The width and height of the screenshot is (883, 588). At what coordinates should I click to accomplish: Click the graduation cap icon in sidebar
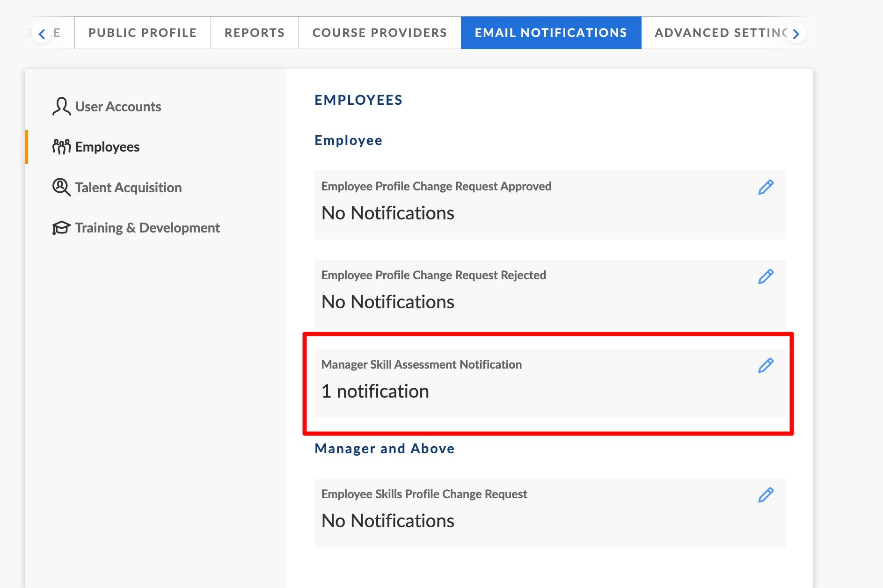pyautogui.click(x=61, y=228)
